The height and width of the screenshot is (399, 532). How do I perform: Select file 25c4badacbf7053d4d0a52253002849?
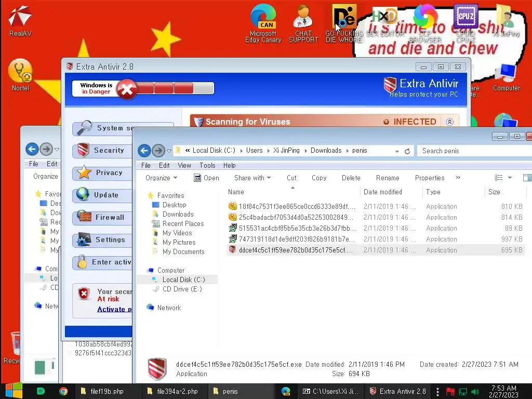pos(375,217)
